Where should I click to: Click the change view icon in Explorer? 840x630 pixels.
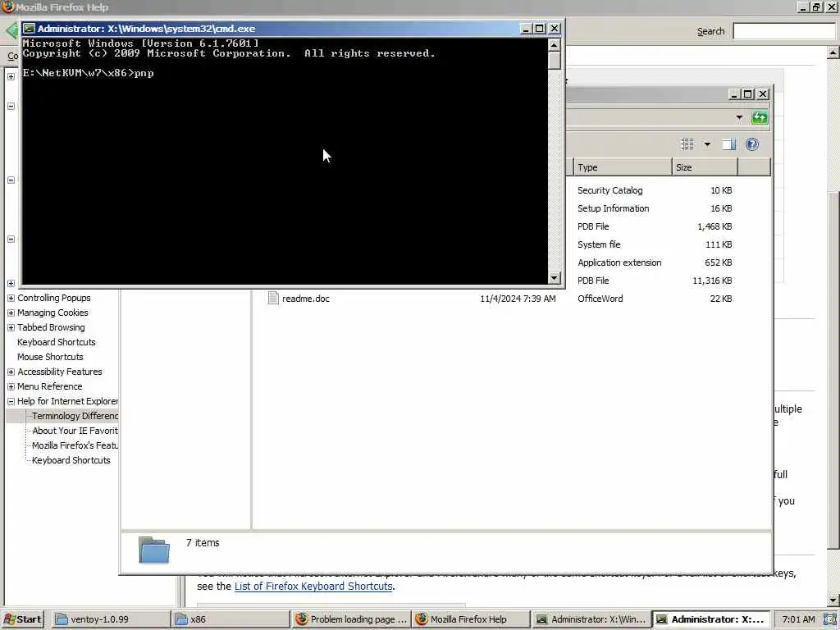pyautogui.click(x=687, y=144)
